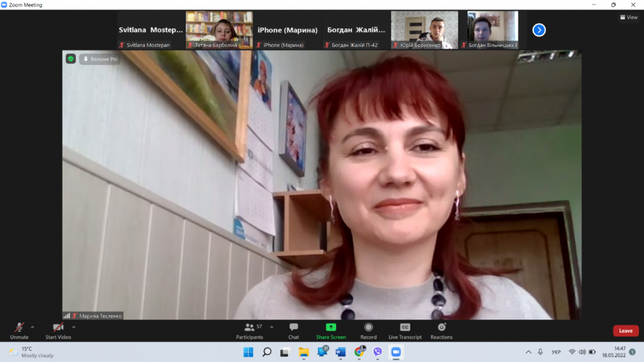Click the green encryption shield icon
This screenshot has width=644, height=362.
click(x=71, y=59)
